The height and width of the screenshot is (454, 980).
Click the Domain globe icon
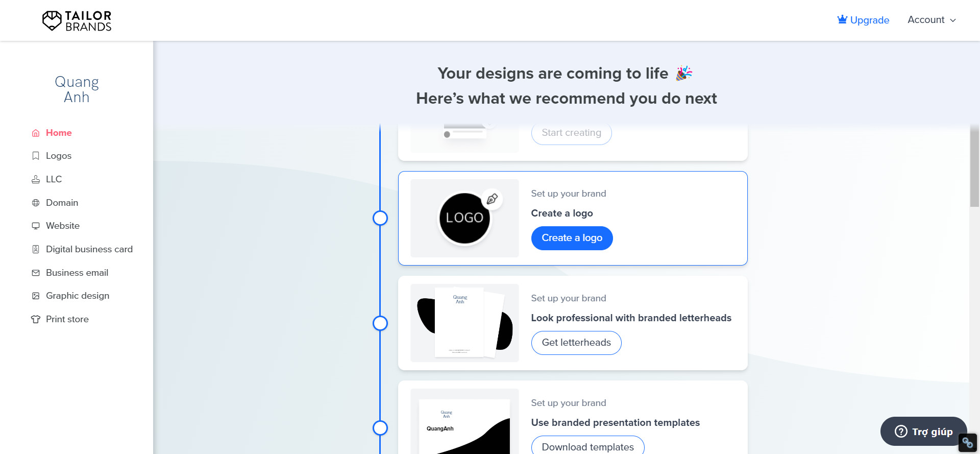(x=36, y=203)
